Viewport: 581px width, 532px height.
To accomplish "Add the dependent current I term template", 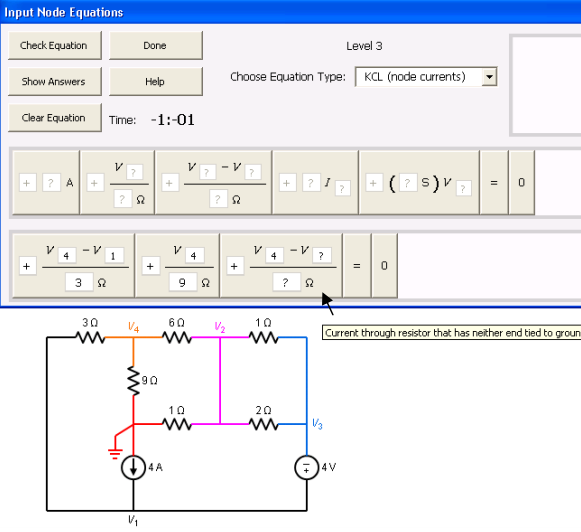I will pos(315,183).
